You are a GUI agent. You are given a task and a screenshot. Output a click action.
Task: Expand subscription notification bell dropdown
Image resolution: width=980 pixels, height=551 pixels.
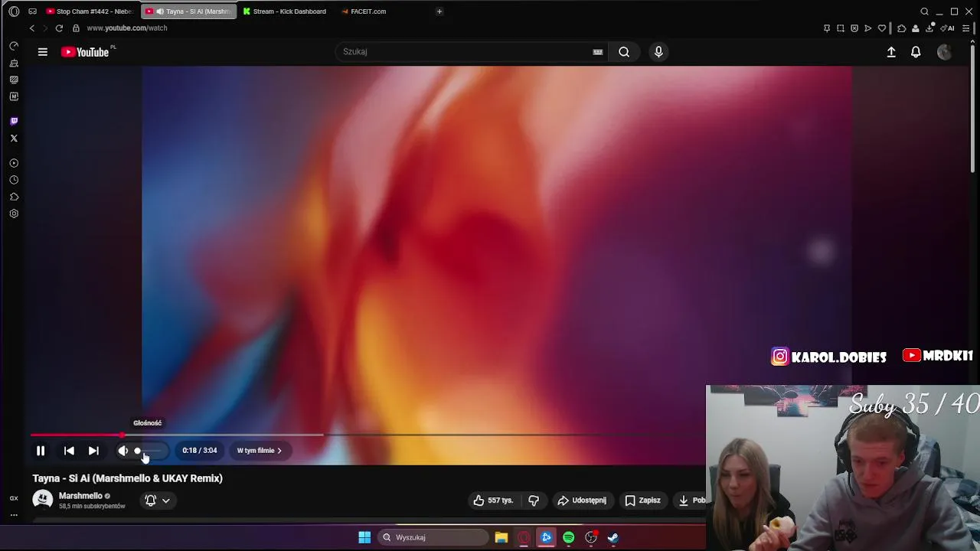(157, 500)
